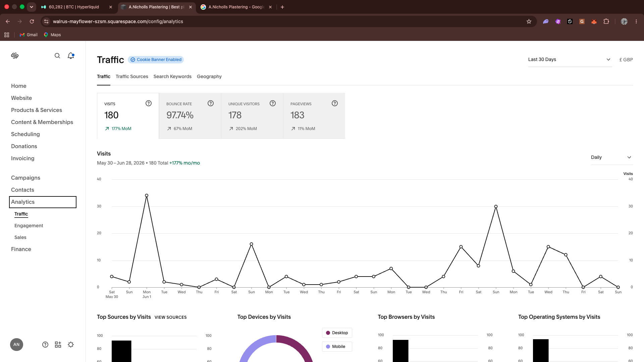Open the sidebar search icon
Viewport: 644px width, 362px height.
57,56
